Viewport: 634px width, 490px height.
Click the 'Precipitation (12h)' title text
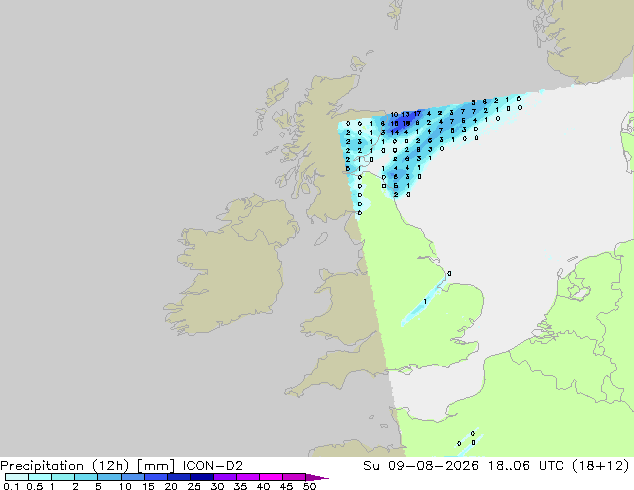click(x=65, y=466)
